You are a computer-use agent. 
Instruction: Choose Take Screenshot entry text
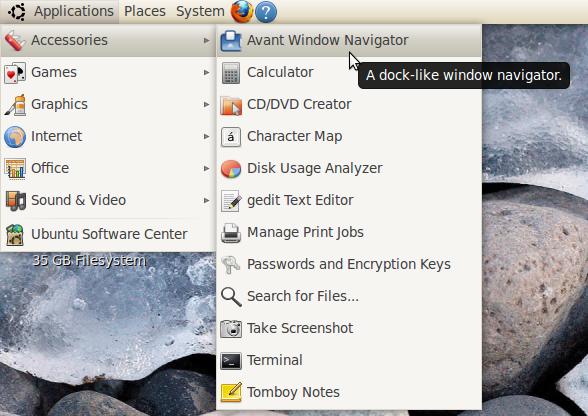(x=300, y=328)
